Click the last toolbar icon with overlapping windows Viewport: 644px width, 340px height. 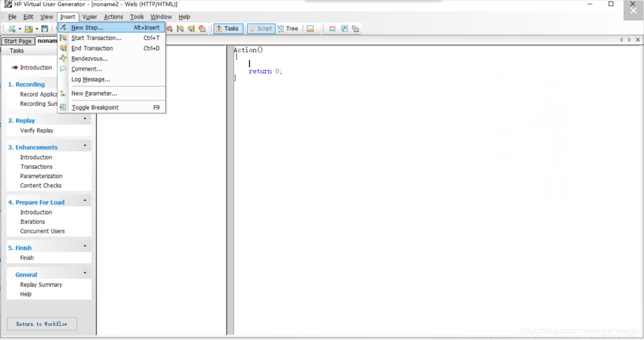[x=356, y=28]
